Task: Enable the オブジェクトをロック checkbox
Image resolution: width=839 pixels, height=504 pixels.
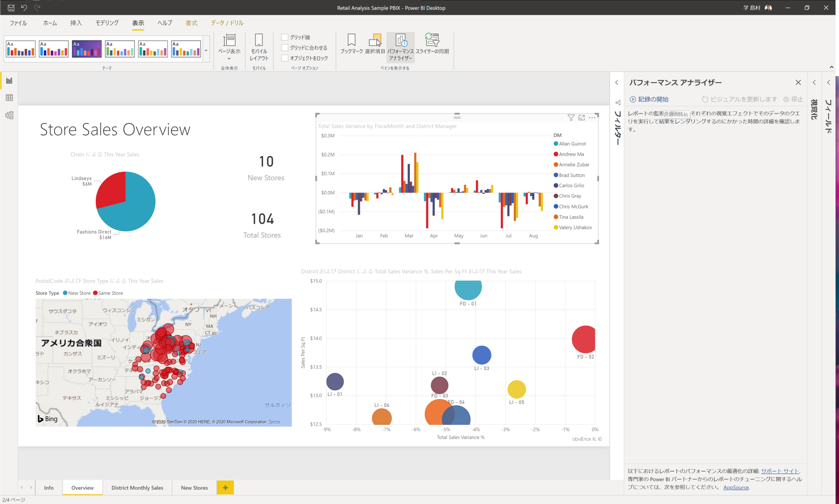Action: tap(285, 58)
